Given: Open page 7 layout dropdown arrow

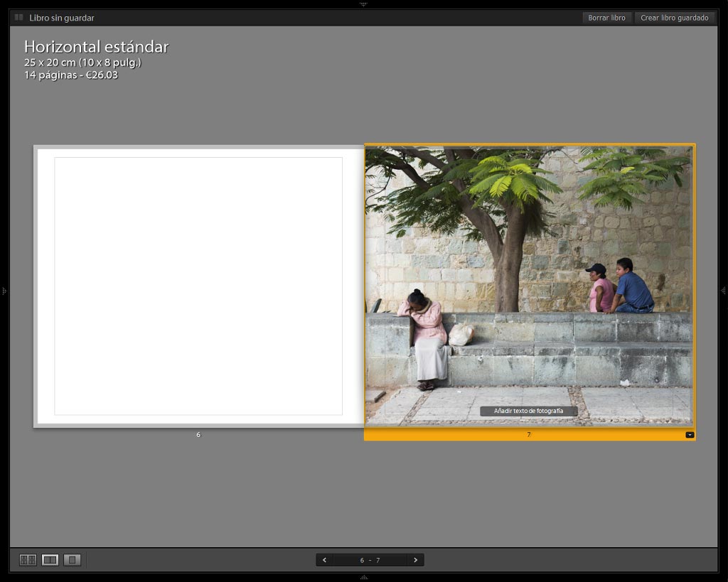Looking at the screenshot, I should [x=690, y=435].
